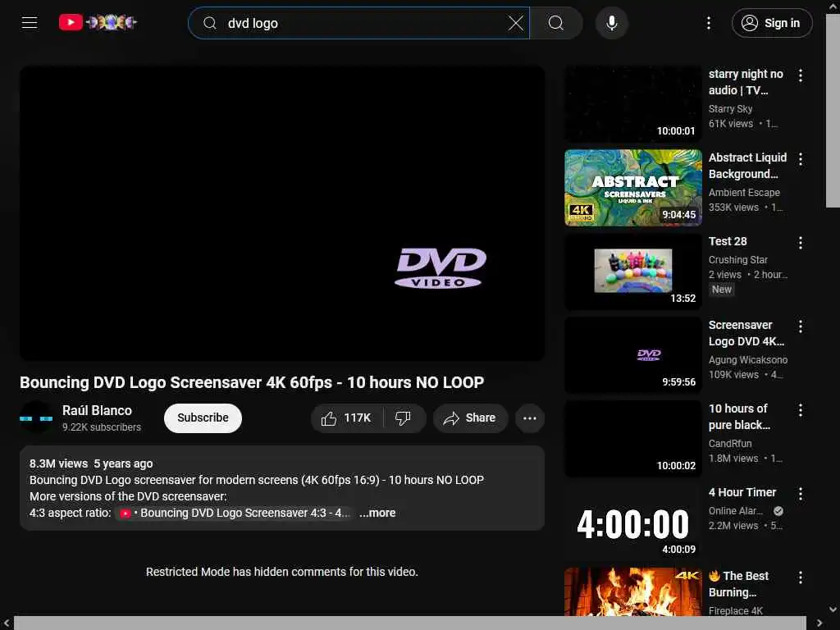Open options for The Best Burning video

tap(801, 577)
